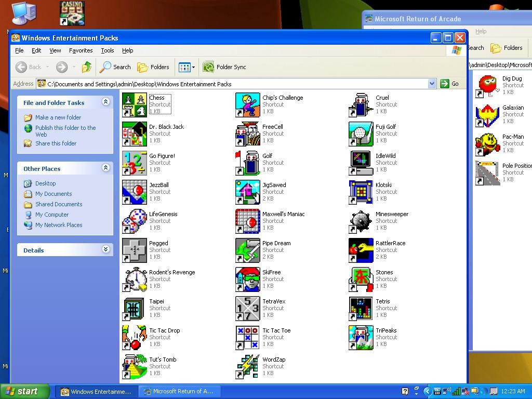Viewport: 532px width, 399px height.
Task: Collapse the File and Folder Tasks panel
Action: point(106,102)
